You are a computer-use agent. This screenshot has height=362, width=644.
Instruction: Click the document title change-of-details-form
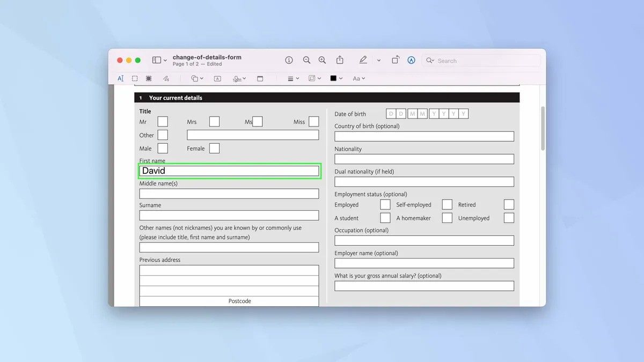(x=207, y=57)
